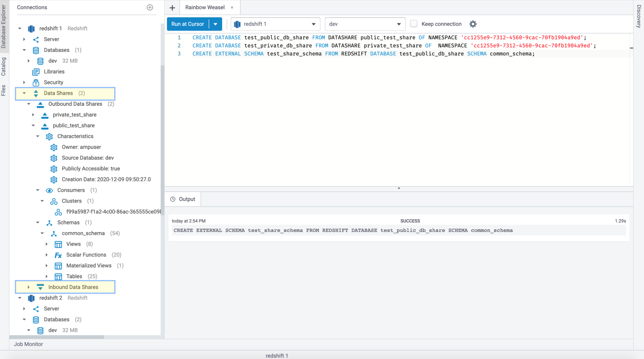
Task: Click the Consumers eye icon
Action: [x=49, y=190]
